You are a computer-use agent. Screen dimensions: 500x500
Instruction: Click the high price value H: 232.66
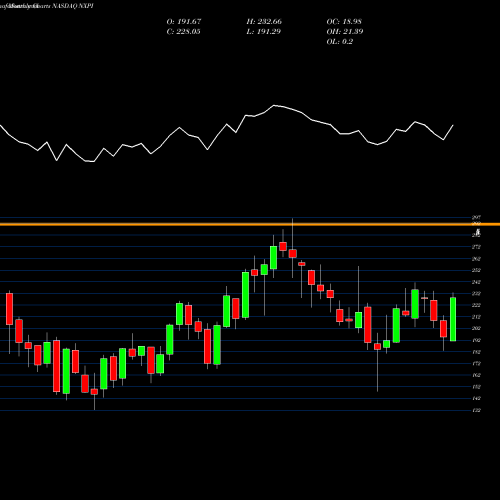click(264, 22)
